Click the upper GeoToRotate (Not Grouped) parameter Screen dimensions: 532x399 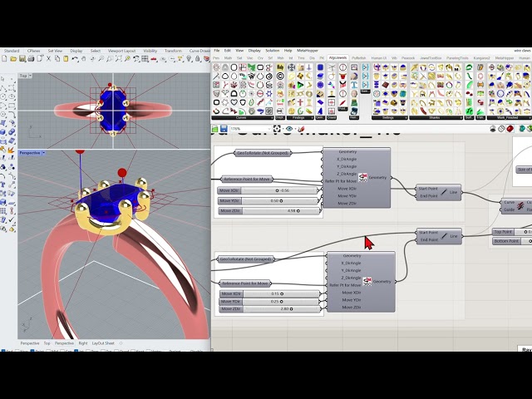click(x=263, y=153)
